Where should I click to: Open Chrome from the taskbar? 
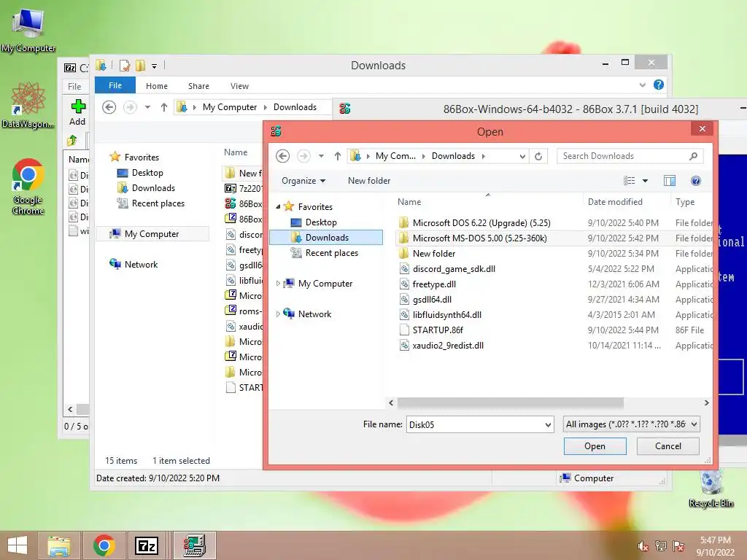tap(104, 545)
